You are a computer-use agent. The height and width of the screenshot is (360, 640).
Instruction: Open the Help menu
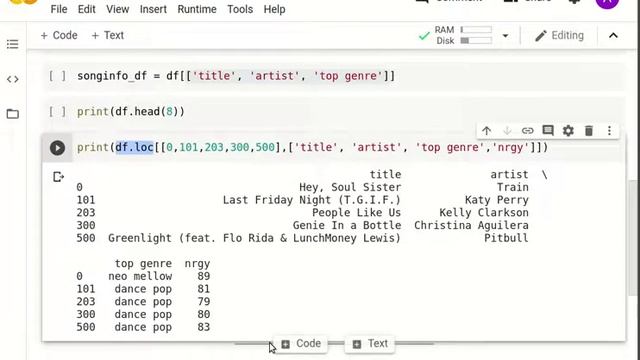[274, 9]
